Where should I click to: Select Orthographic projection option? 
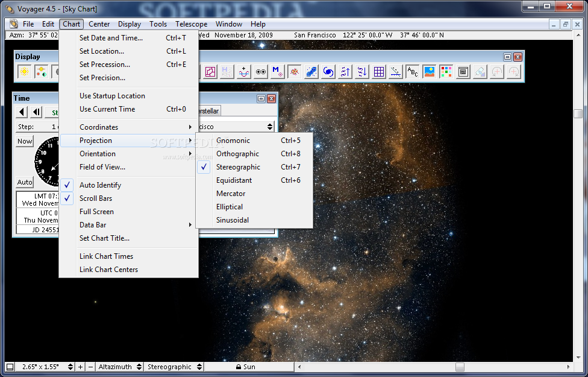click(254, 154)
